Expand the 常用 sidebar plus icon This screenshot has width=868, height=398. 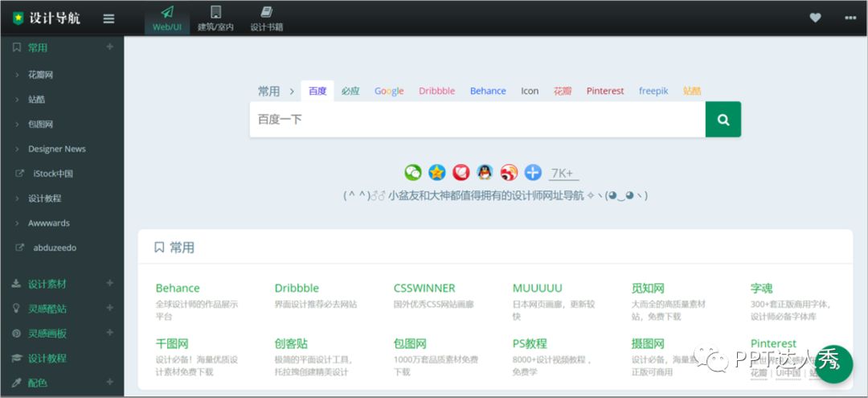109,47
